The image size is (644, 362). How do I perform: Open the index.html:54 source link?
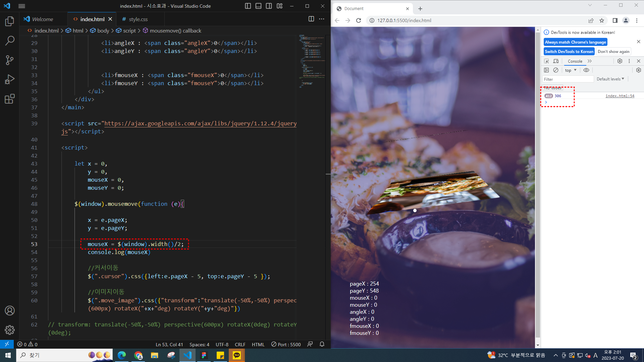pyautogui.click(x=620, y=96)
